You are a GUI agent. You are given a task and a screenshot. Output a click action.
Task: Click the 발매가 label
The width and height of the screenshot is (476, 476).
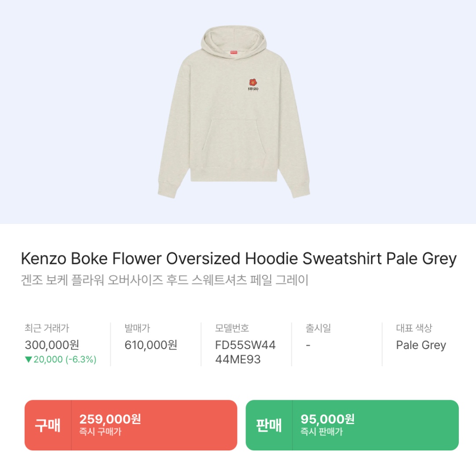click(x=137, y=328)
